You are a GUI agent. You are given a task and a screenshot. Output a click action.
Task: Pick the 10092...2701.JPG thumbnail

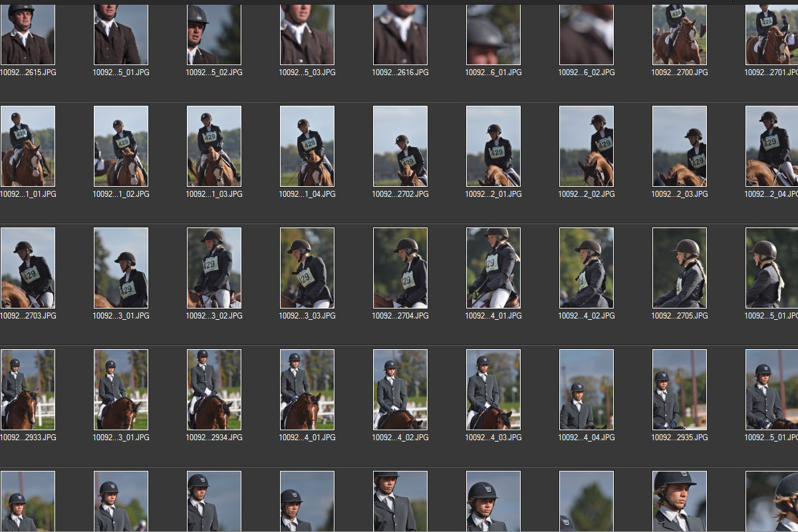[772, 35]
